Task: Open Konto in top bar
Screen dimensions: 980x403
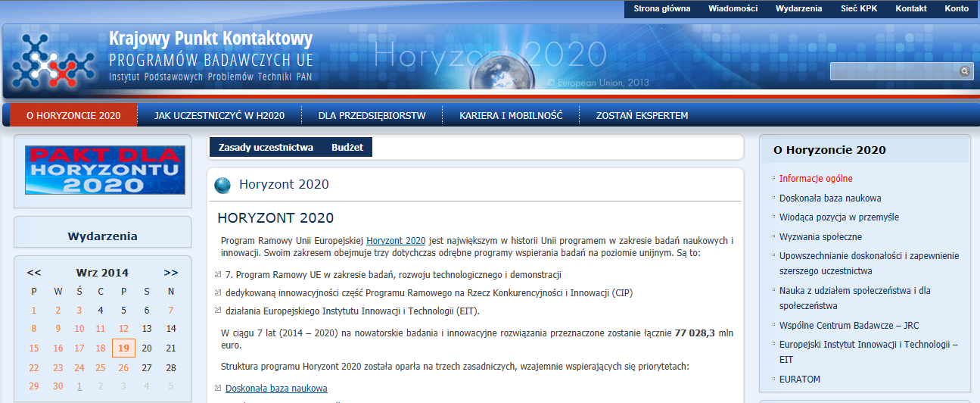Action: (x=957, y=8)
